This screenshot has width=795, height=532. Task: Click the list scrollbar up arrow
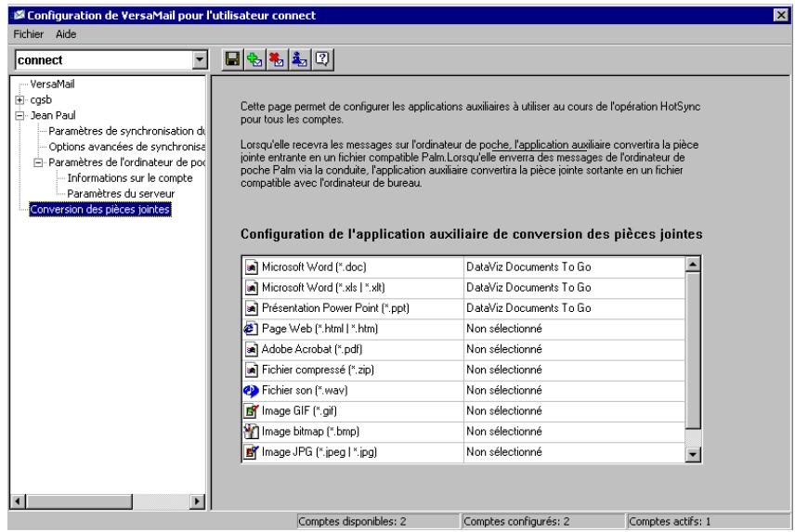click(693, 265)
